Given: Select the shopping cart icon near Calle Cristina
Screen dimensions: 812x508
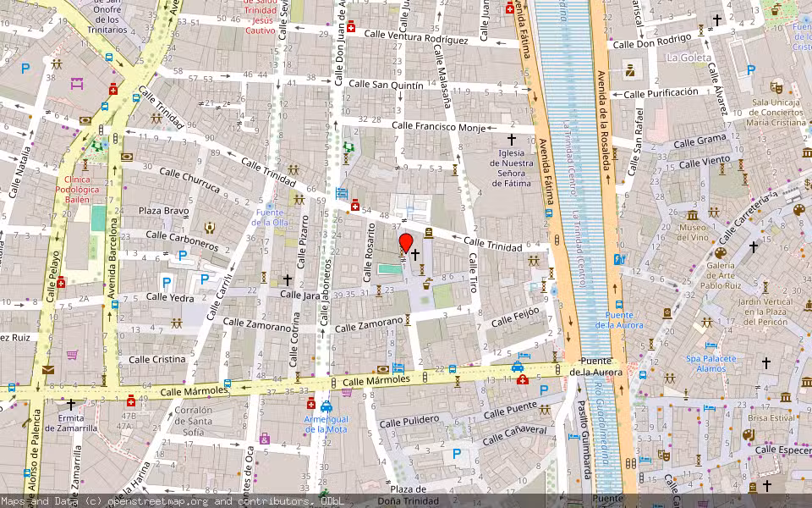Looking at the screenshot, I should click(73, 355).
